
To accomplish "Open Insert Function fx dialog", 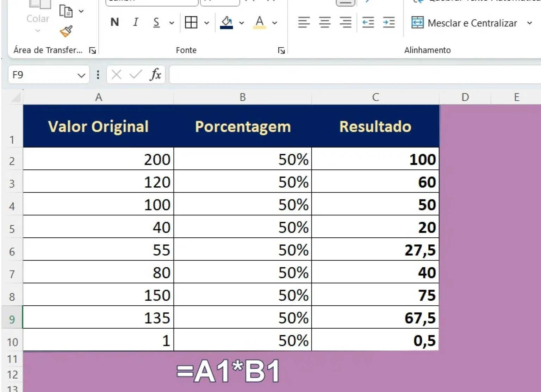I will (155, 75).
